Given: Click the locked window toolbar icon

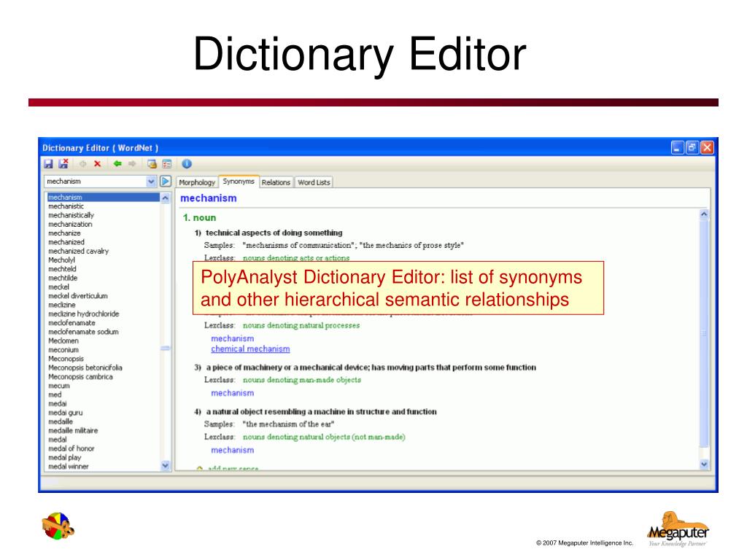Looking at the screenshot, I should [x=152, y=164].
